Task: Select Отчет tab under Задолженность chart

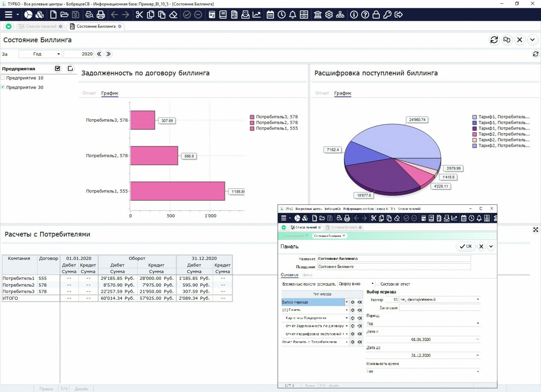Action: tap(89, 93)
